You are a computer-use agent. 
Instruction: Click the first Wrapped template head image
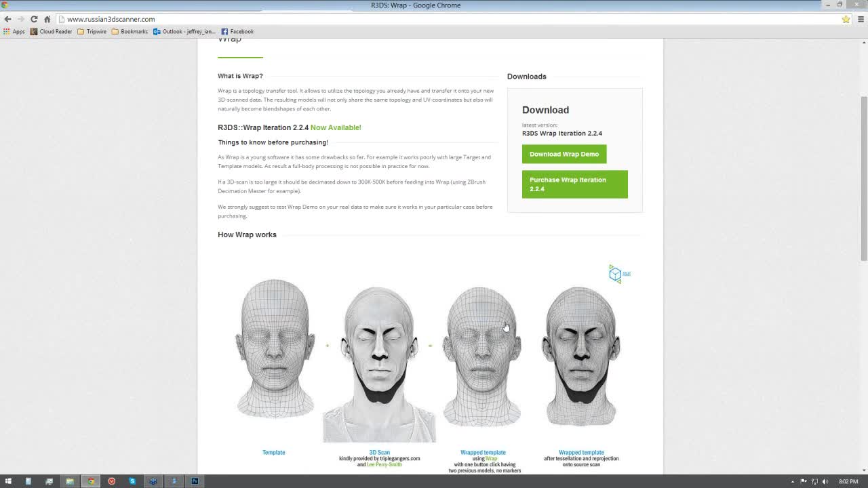[482, 357]
